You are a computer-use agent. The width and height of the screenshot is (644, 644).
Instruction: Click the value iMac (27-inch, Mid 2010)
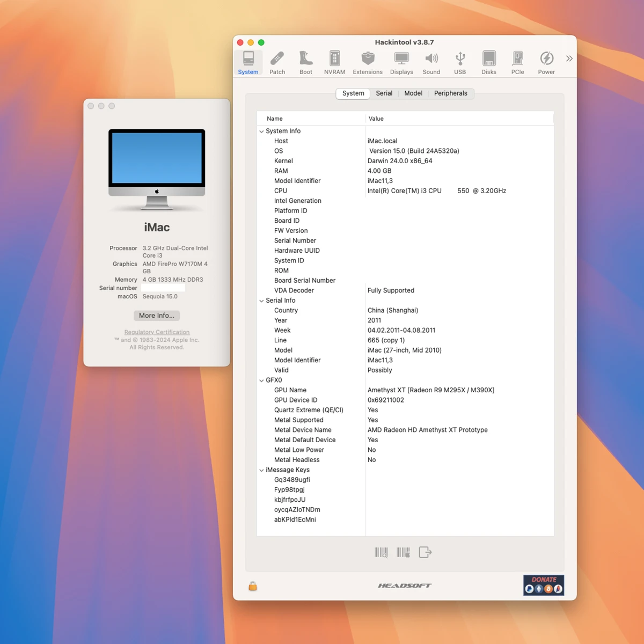pos(405,350)
